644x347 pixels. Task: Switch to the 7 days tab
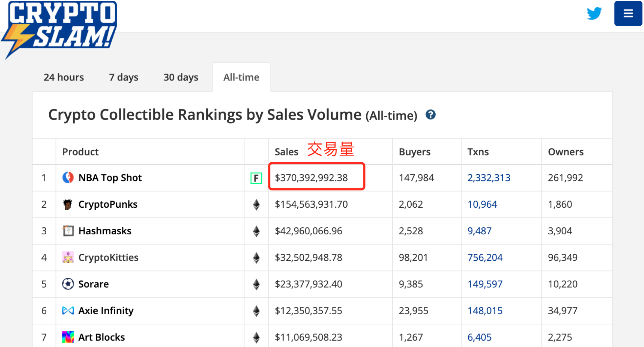pos(124,77)
